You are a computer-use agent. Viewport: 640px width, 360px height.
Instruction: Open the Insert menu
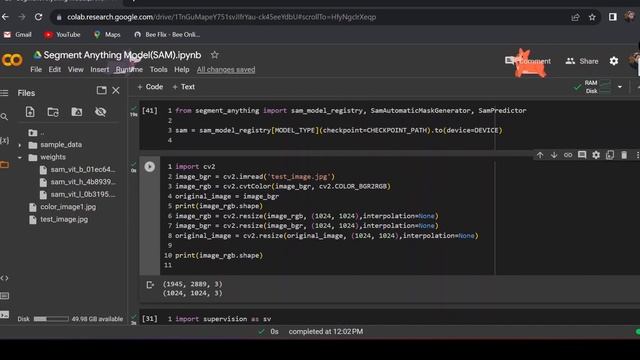[100, 69]
